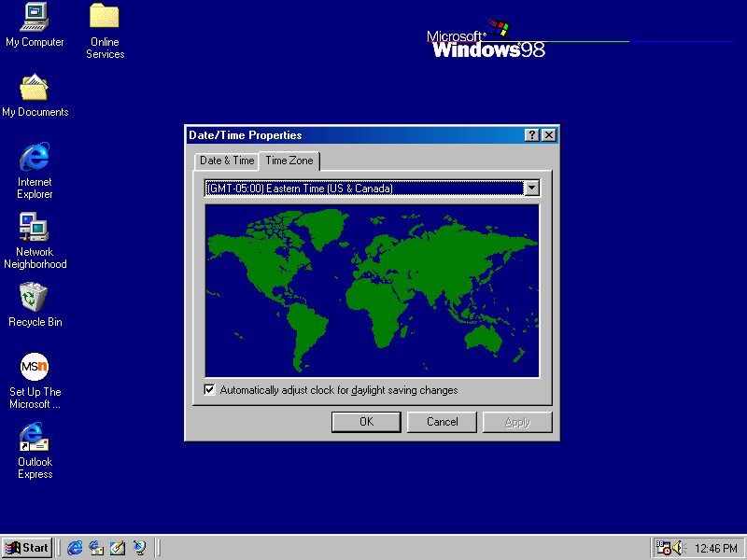Click View Channels Quick Launch icon
747x560 pixels.
point(139,548)
